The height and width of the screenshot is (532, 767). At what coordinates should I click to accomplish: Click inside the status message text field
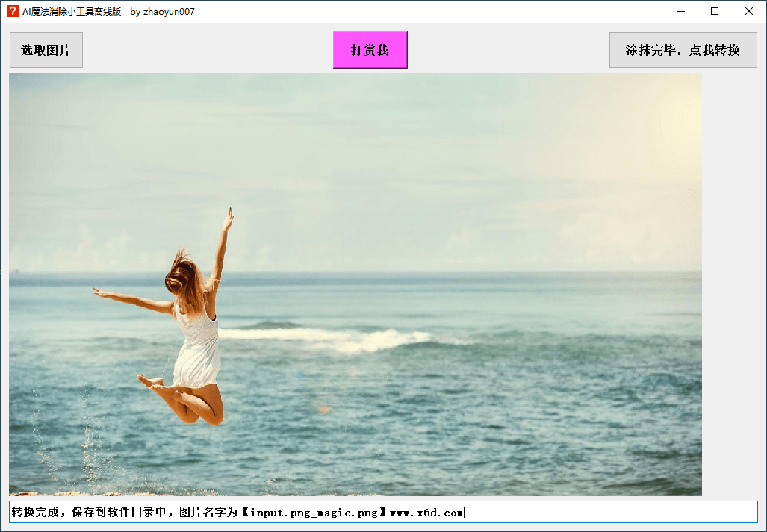(597, 513)
